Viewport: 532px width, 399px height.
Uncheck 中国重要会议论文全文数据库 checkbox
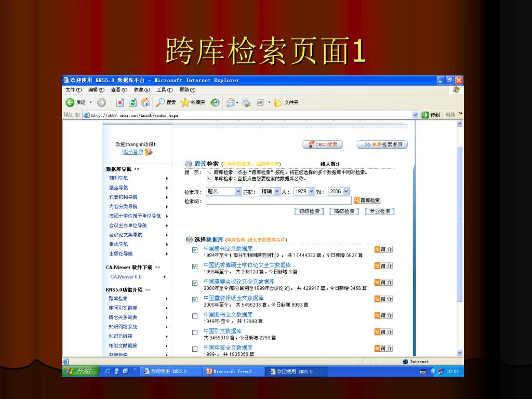pyautogui.click(x=195, y=283)
